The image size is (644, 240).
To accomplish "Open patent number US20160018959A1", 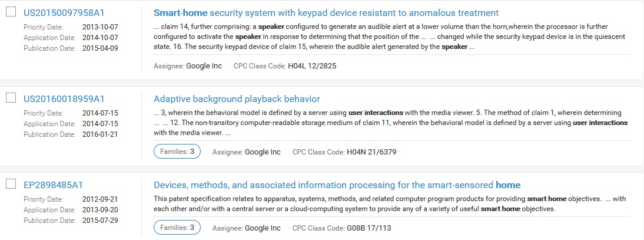I will (64, 98).
